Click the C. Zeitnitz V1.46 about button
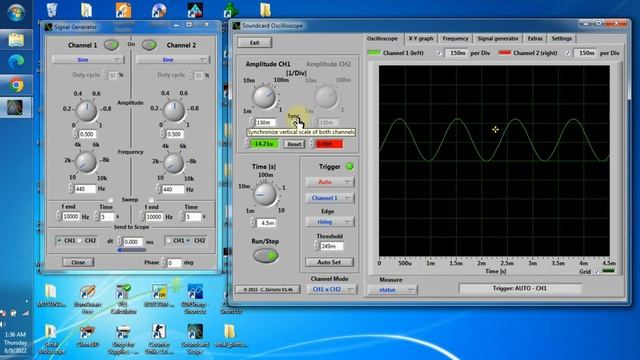 (268, 289)
